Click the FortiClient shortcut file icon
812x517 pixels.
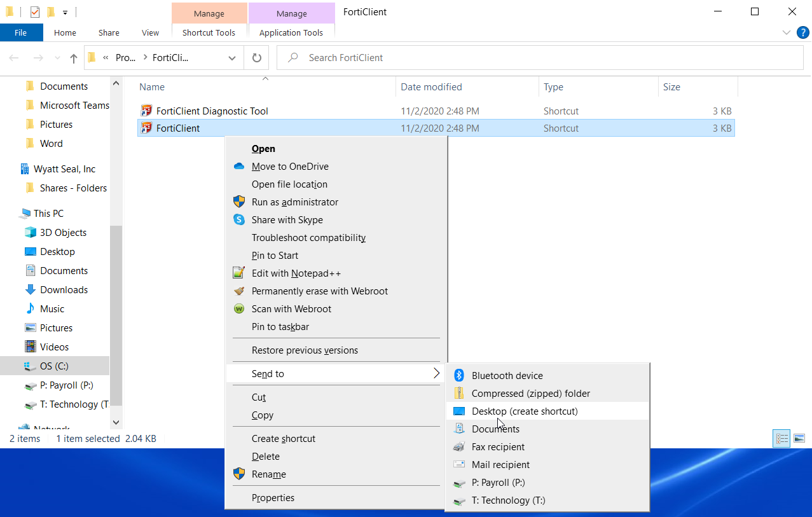pos(146,128)
